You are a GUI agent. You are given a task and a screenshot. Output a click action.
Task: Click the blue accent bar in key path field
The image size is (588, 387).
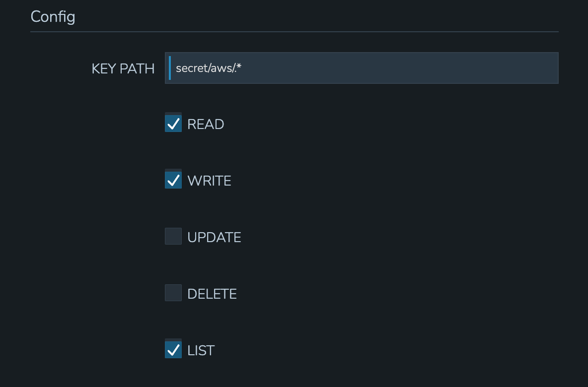pyautogui.click(x=170, y=68)
